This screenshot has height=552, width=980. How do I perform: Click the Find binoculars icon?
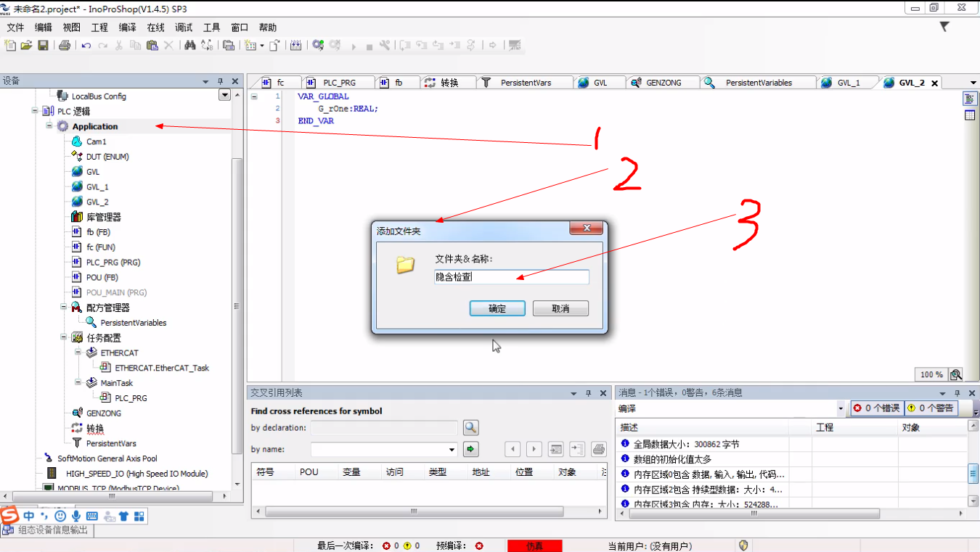190,45
